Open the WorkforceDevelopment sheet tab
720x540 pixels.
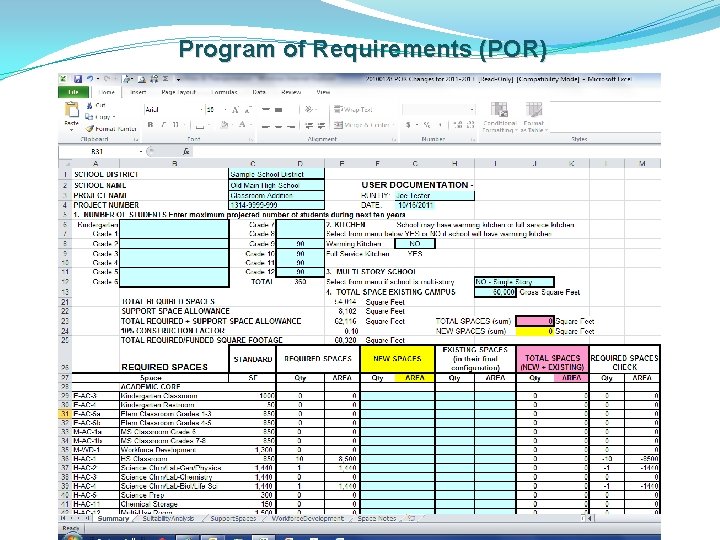pos(308,518)
